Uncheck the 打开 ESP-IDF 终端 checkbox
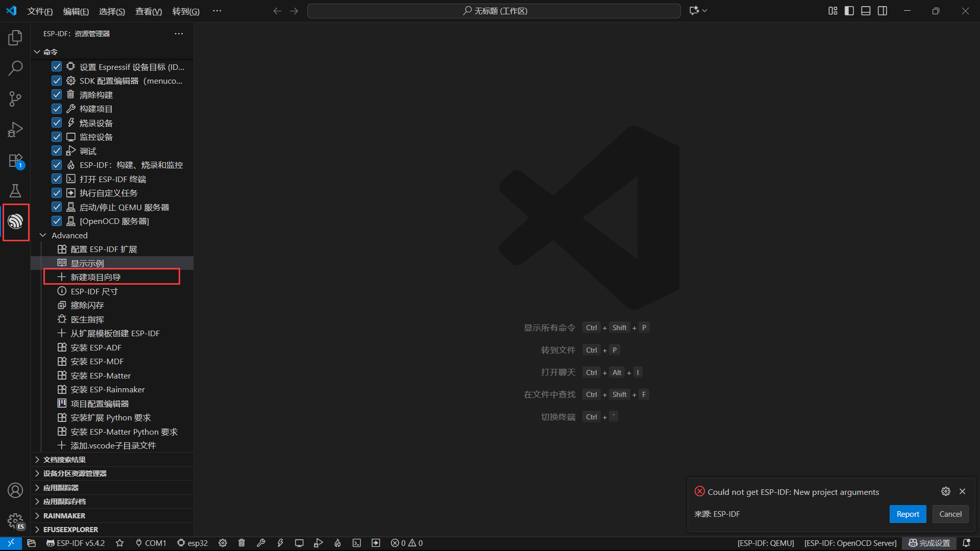 pyautogui.click(x=57, y=179)
